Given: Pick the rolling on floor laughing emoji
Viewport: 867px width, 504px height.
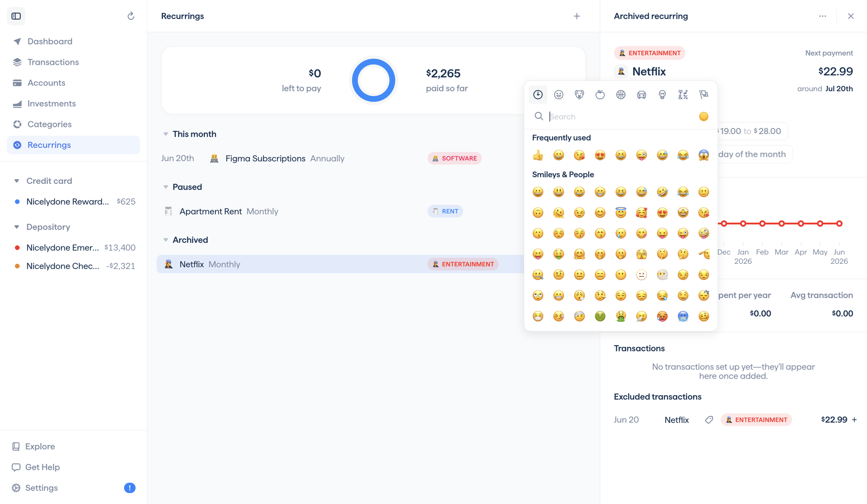Looking at the screenshot, I should tap(662, 192).
